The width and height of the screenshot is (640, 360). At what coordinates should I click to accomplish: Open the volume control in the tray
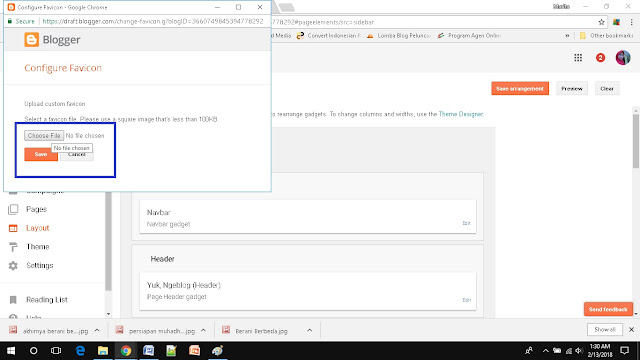point(579,351)
